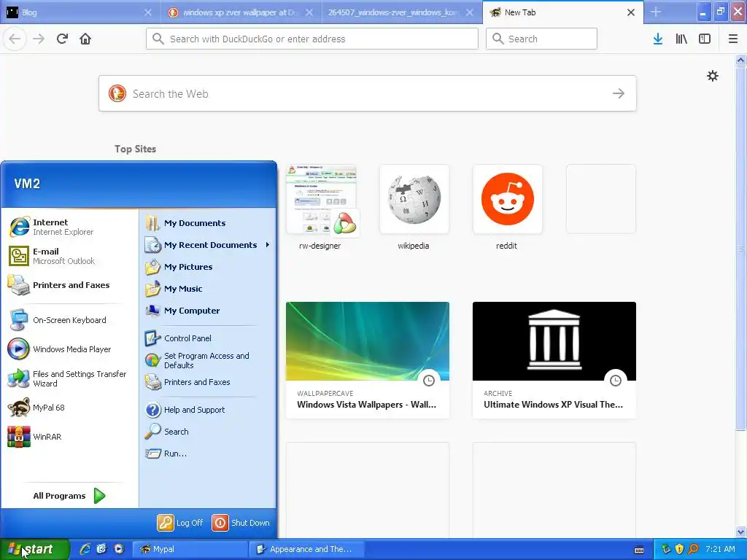Open My Music folder
Viewport: 747px width, 560px height.
[208, 289]
